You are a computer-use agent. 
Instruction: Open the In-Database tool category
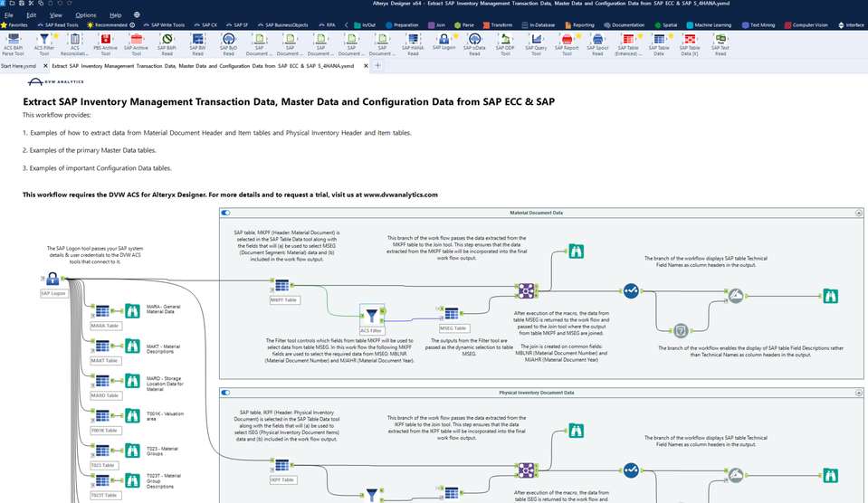coord(538,25)
